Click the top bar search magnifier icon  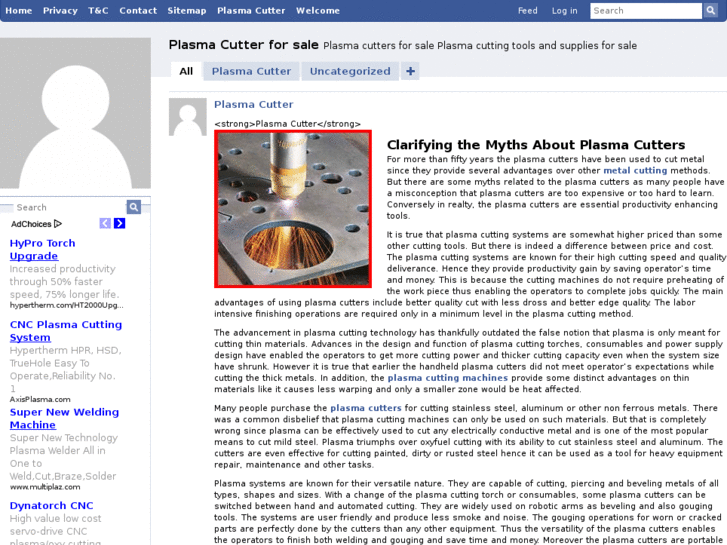710,10
